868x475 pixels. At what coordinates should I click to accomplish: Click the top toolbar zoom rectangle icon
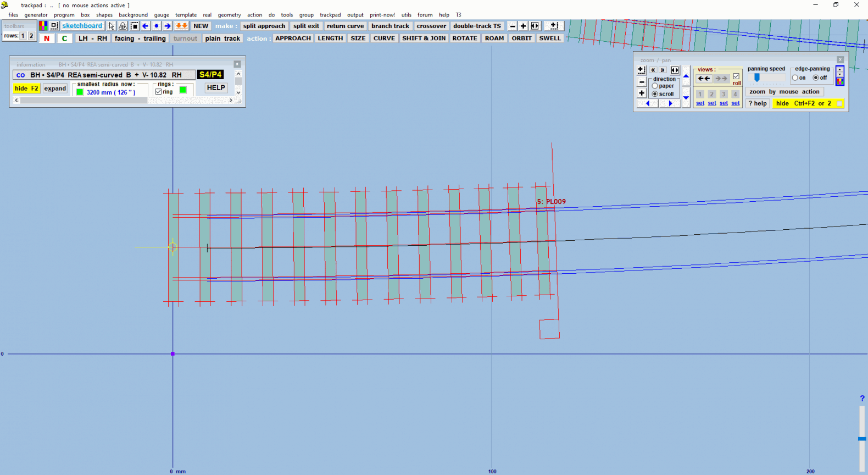click(554, 26)
